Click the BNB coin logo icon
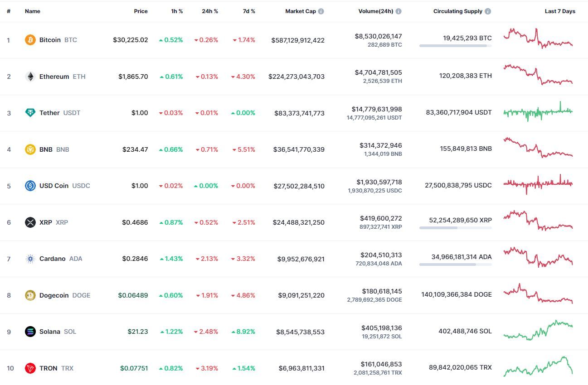 (x=30, y=149)
